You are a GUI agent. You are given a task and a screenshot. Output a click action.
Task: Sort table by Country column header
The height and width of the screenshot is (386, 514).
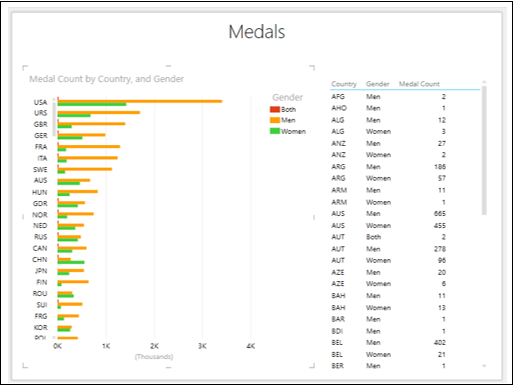[x=344, y=84]
